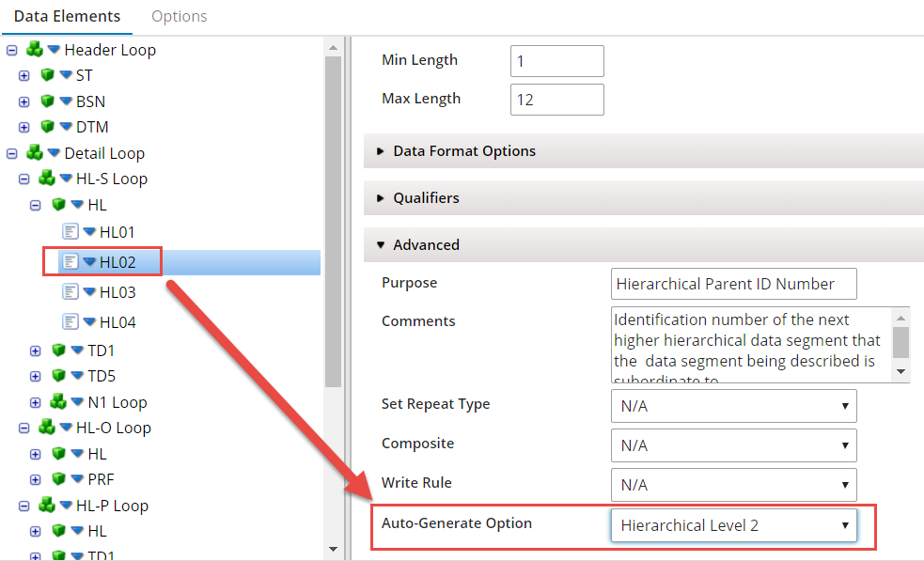This screenshot has width=924, height=561.
Task: Expand the TD1 segment node
Action: pos(35,350)
